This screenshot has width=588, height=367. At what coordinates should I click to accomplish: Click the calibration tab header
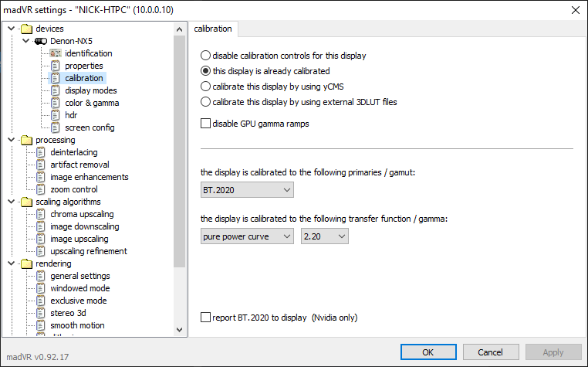(213, 29)
